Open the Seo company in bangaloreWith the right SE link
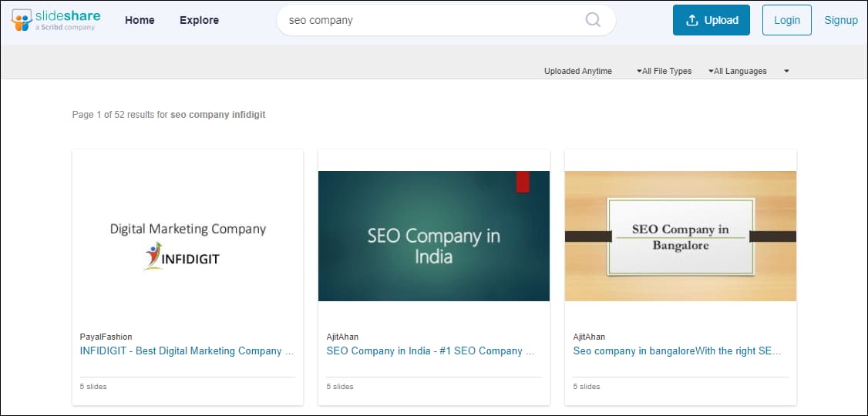 (677, 351)
